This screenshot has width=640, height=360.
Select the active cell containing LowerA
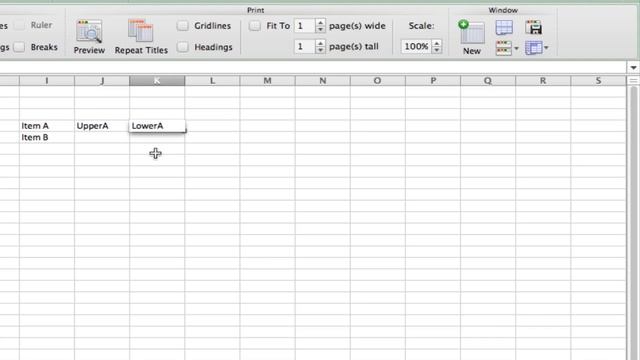[x=157, y=126]
